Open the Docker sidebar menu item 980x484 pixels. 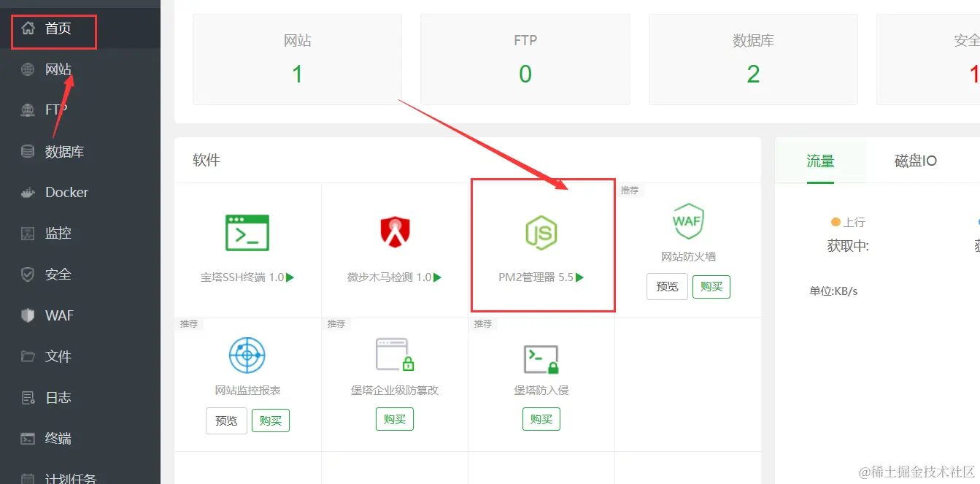(x=80, y=192)
